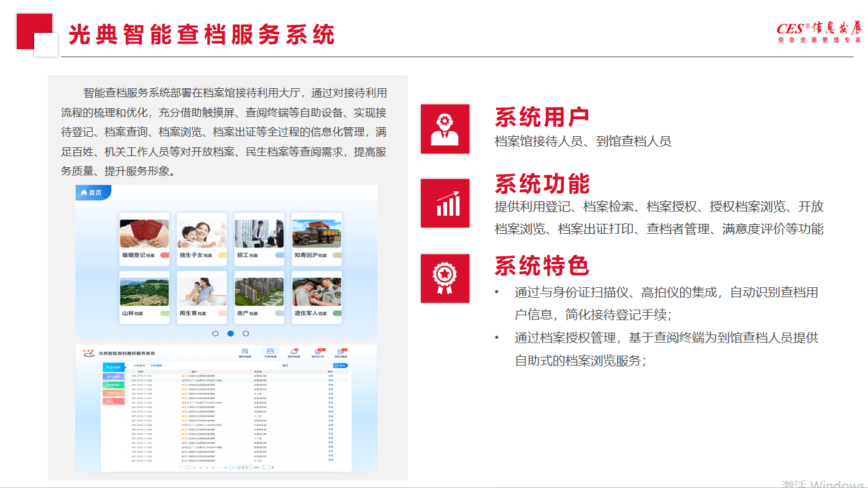Click the 系统用户 heading
The height and width of the screenshot is (488, 868).
pyautogui.click(x=542, y=117)
